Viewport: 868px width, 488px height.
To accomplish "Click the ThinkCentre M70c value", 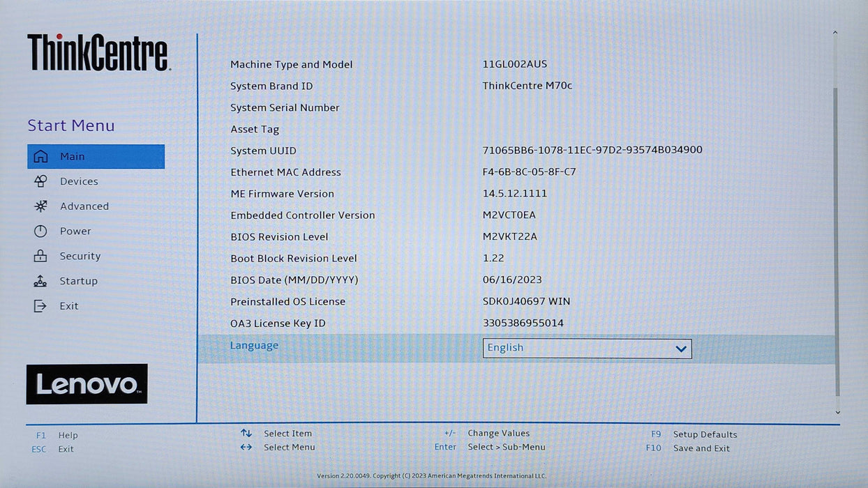I will coord(527,86).
